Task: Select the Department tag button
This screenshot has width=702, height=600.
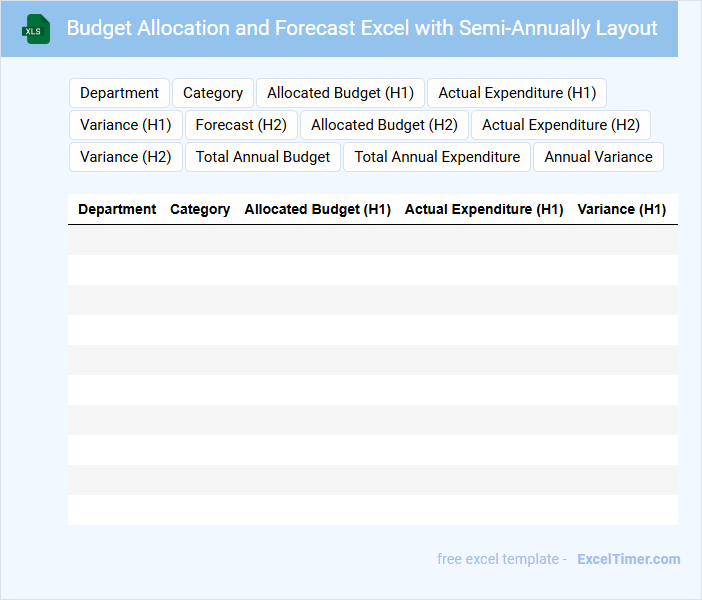Action: pyautogui.click(x=119, y=93)
